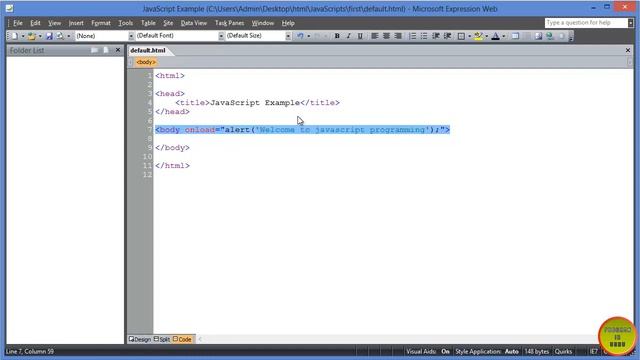The height and width of the screenshot is (360, 640).
Task: Open the Borders dropdown arrow
Action: tap(469, 36)
